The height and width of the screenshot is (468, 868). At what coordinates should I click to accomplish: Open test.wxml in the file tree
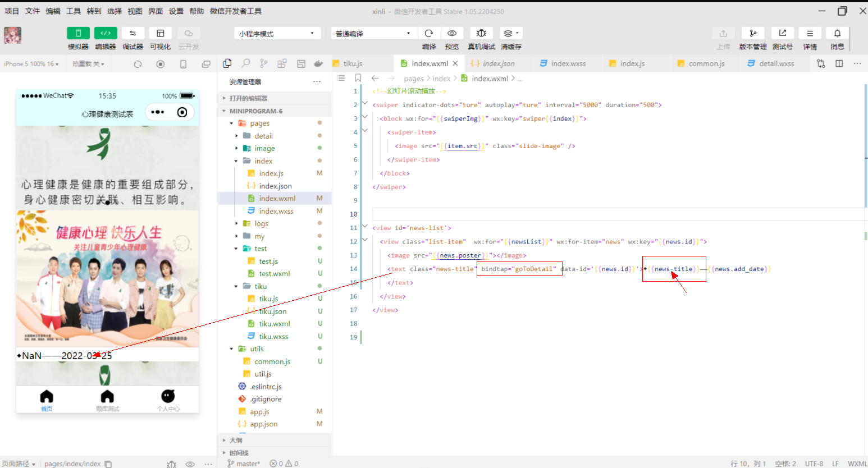tap(275, 274)
